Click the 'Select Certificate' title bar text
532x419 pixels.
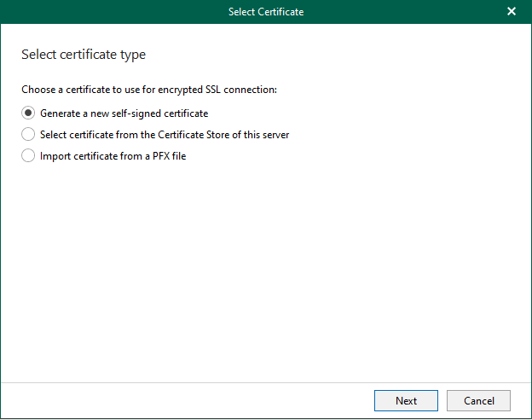point(266,12)
